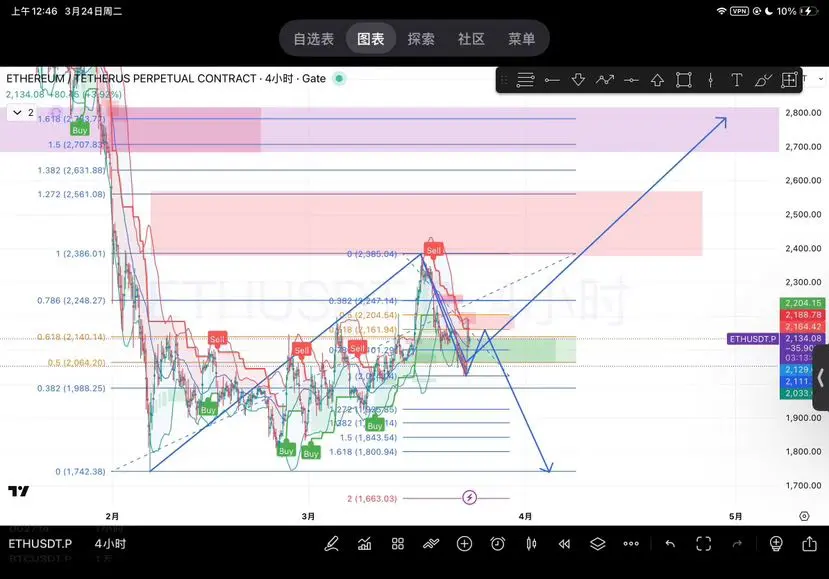Click the ETHUSDT.P purple price label
The height and width of the screenshot is (579, 829).
pyautogui.click(x=753, y=338)
